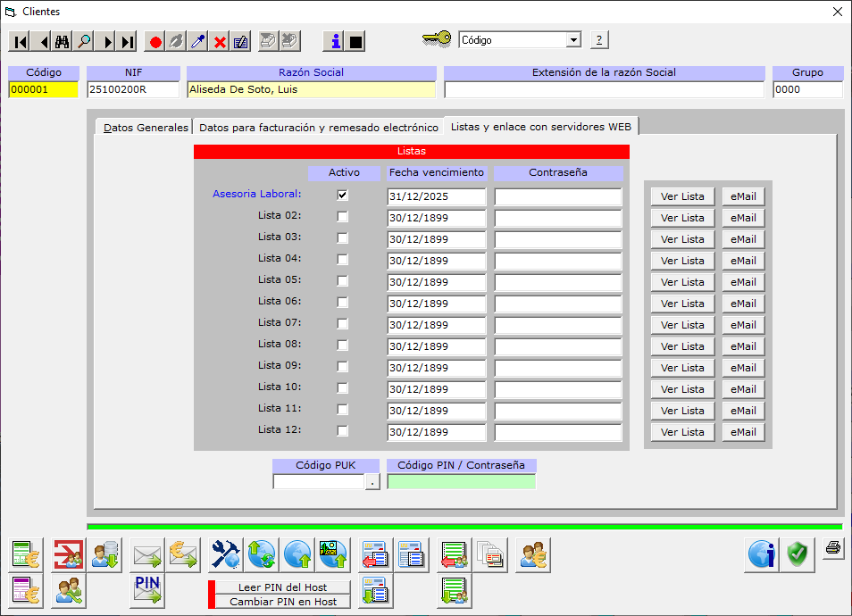
Task: Click the Lista 05 Fecha vencimiento field
Action: click(436, 282)
